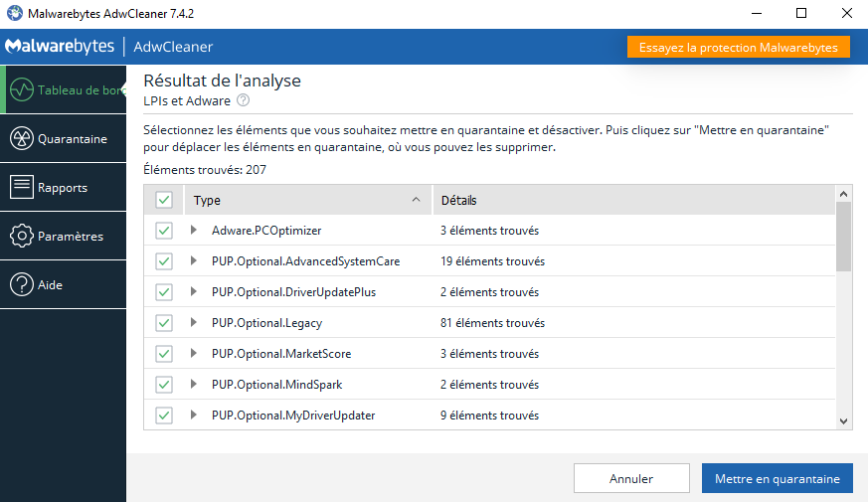Image resolution: width=868 pixels, height=502 pixels.
Task: Uncheck the PUP.Optional.AdvancedSystemCare checkbox
Action: pos(164,261)
